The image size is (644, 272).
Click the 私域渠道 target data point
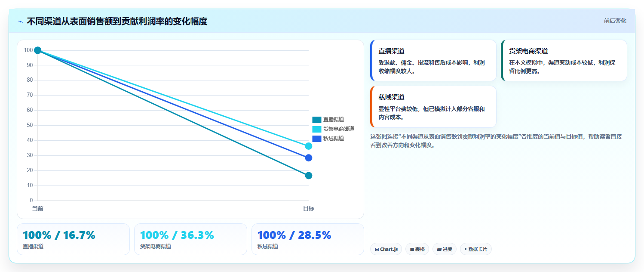click(309, 158)
